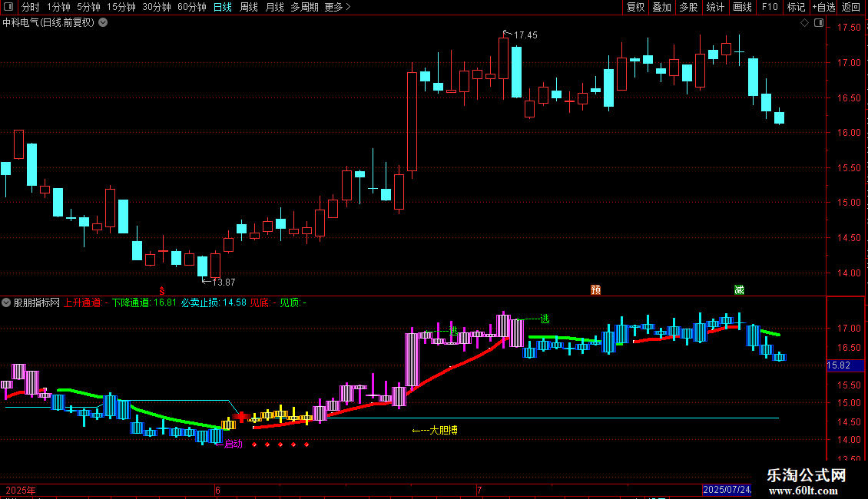Image resolution: width=868 pixels, height=499 pixels.
Task: Click the 中科电气(日线.前复权) chart title
Action: pos(48,23)
